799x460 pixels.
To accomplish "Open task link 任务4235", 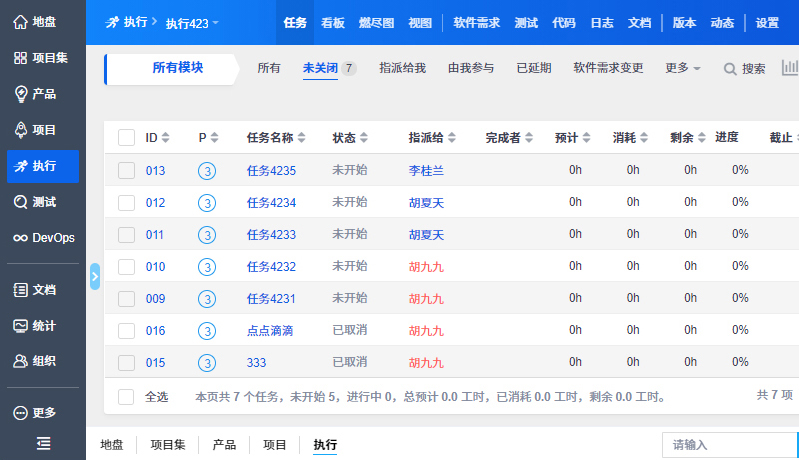I will click(271, 171).
